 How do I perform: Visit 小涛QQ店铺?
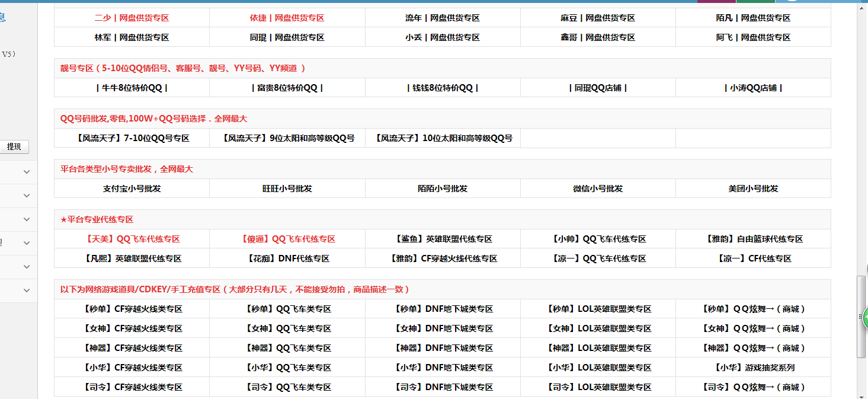(753, 88)
